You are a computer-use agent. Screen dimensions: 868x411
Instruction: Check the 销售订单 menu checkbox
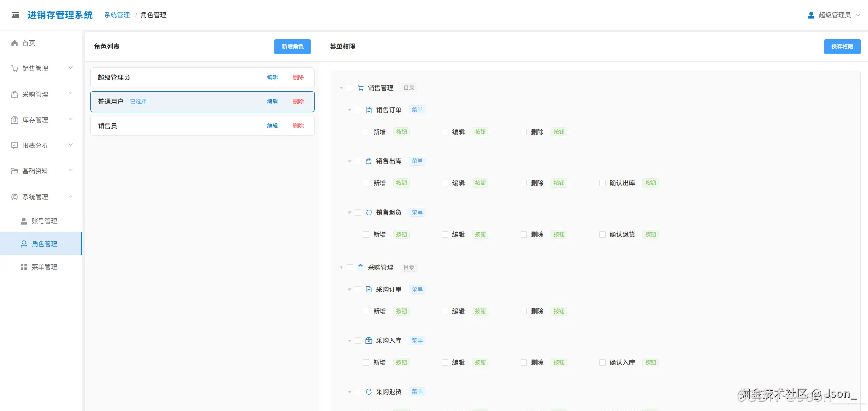click(x=358, y=110)
